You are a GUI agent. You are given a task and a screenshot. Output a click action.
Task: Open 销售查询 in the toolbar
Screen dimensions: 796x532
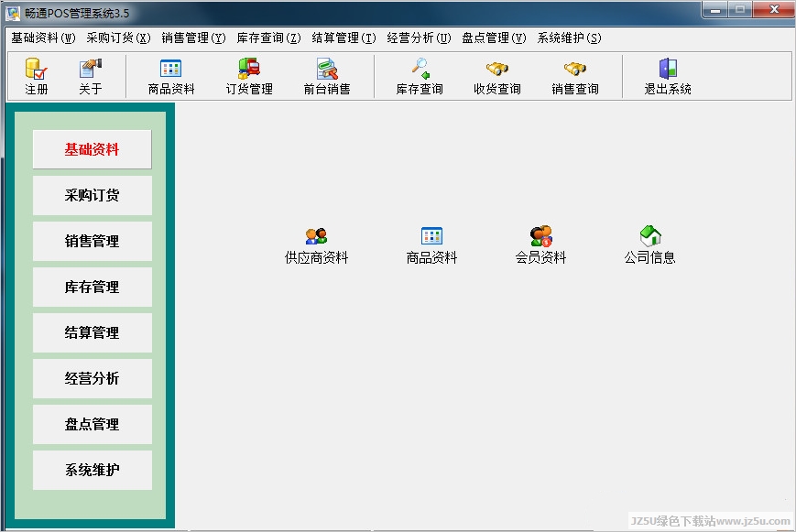coord(575,76)
